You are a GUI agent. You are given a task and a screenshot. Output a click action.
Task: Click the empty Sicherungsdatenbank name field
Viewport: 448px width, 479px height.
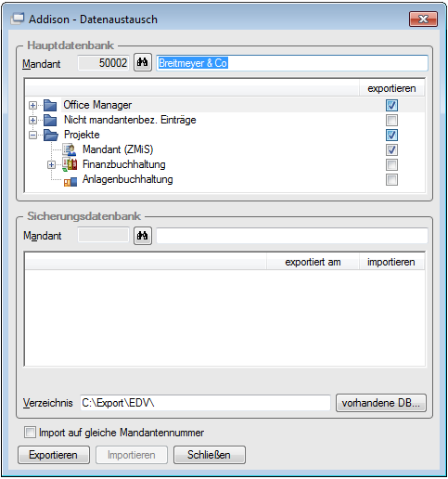(x=292, y=236)
